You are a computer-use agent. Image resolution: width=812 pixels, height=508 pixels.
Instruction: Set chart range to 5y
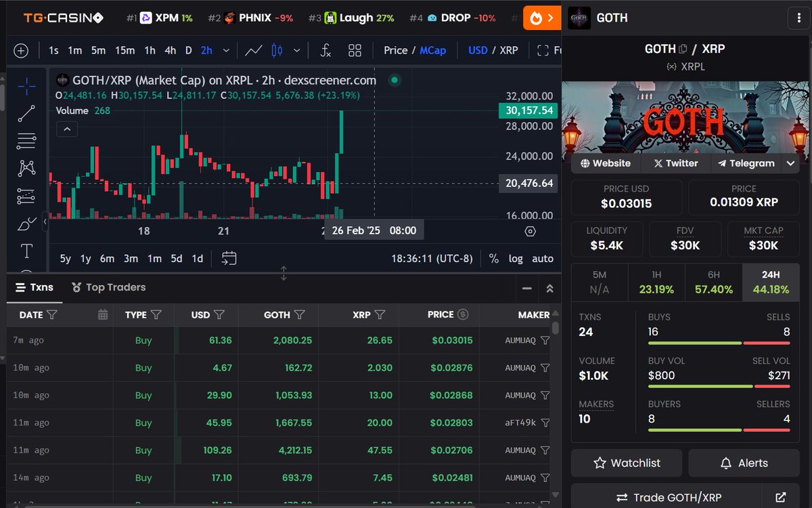pyautogui.click(x=66, y=258)
